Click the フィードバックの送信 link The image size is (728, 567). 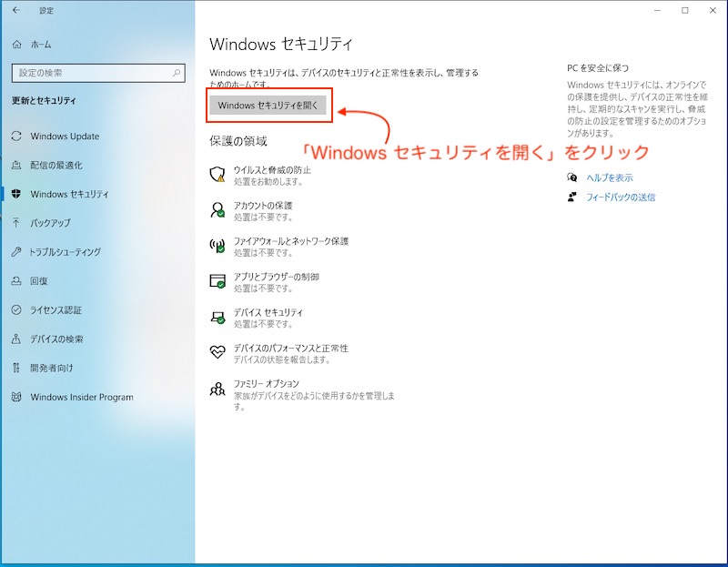point(621,197)
